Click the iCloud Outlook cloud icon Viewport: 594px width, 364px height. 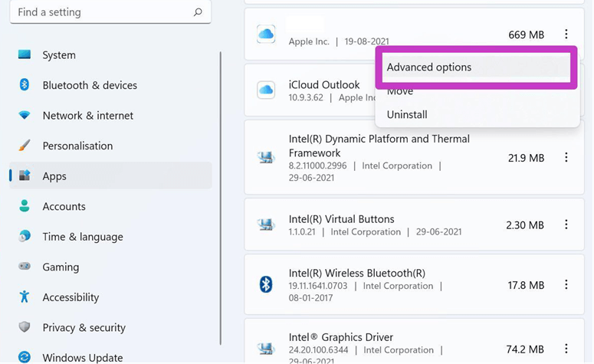tap(266, 90)
